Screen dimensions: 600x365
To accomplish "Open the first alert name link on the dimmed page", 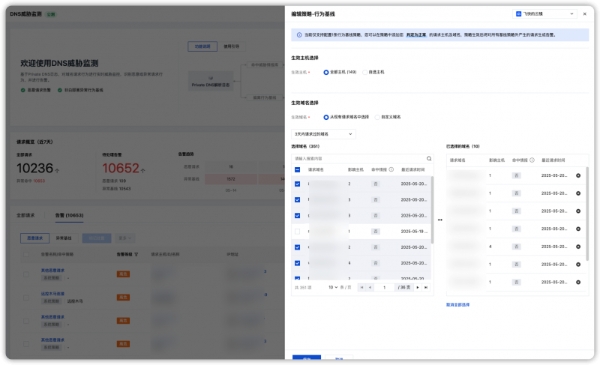I will click(x=52, y=270).
